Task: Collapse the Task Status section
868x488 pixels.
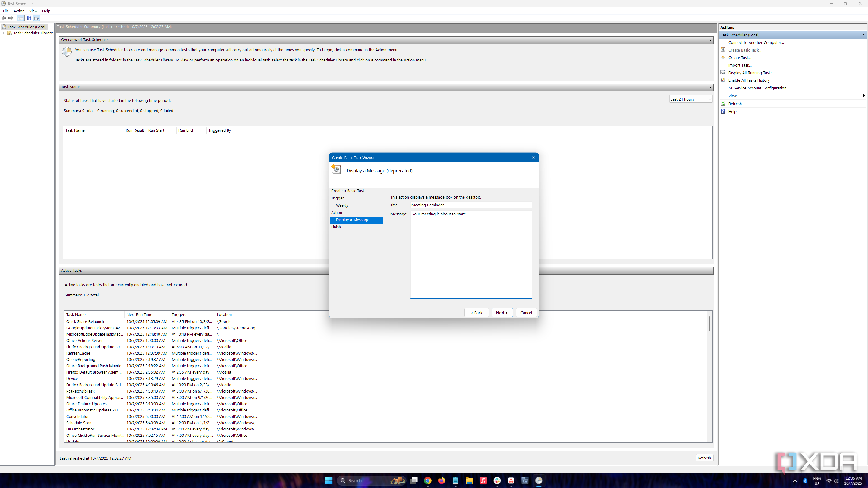Action: (710, 87)
